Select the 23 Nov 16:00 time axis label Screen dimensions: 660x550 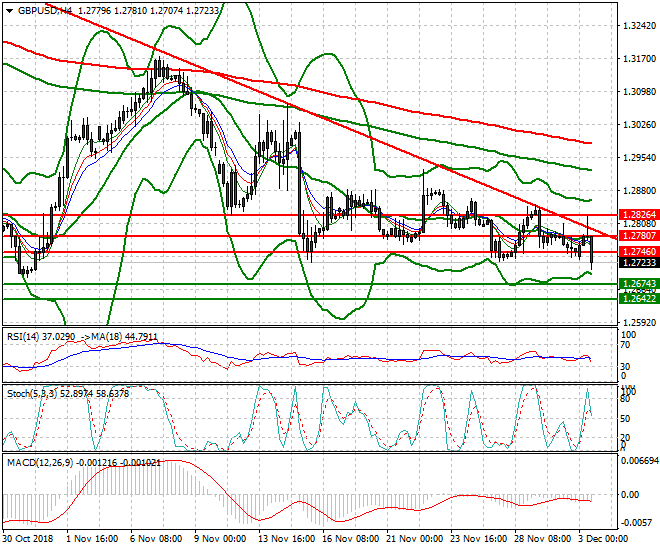pyautogui.click(x=479, y=539)
